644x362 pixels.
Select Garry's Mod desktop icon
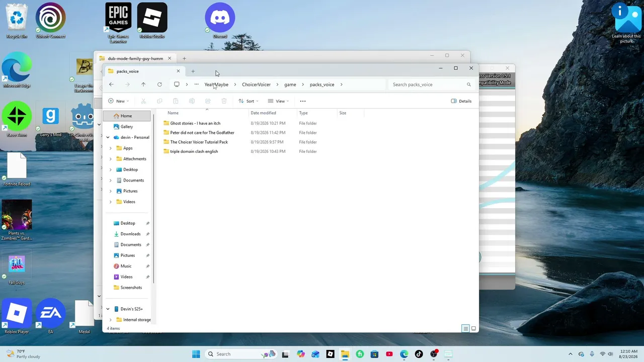click(51, 119)
